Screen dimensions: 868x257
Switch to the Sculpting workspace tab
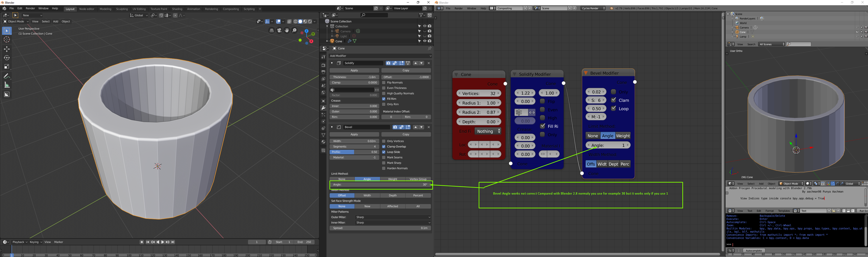122,9
